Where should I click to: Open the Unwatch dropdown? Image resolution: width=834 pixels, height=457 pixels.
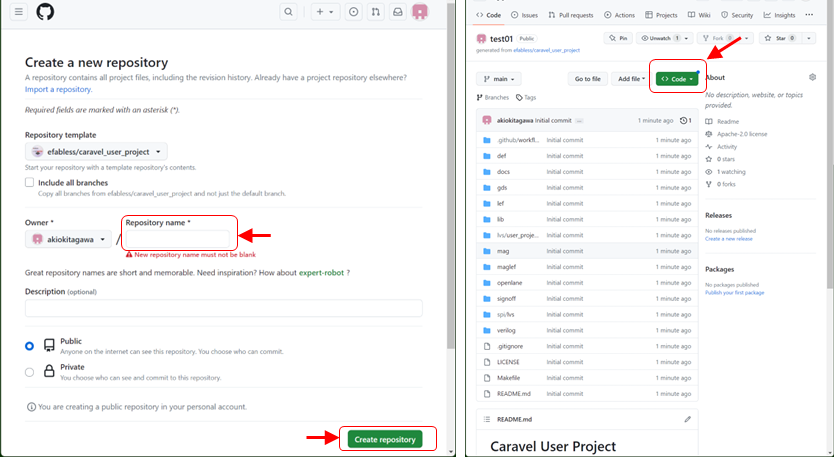664,38
